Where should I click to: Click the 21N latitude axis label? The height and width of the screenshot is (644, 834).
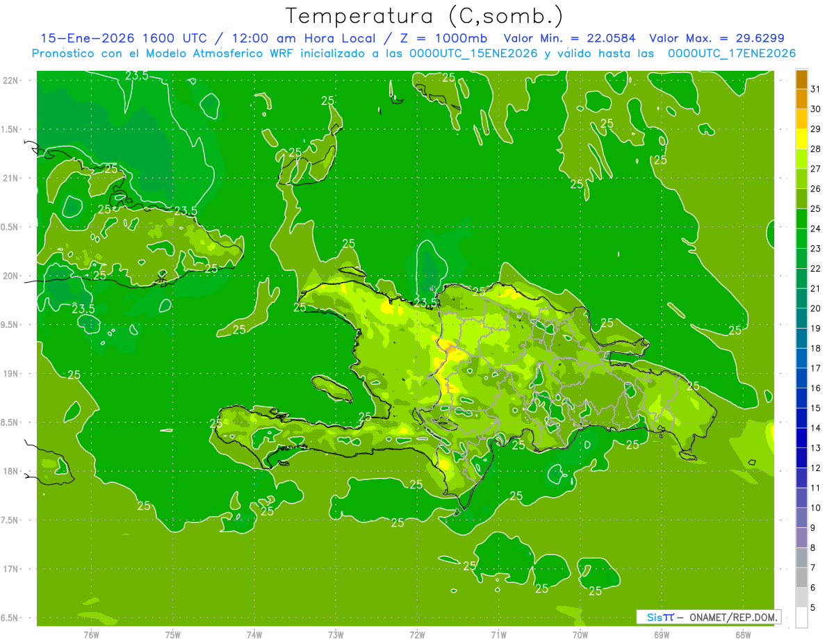coord(10,178)
